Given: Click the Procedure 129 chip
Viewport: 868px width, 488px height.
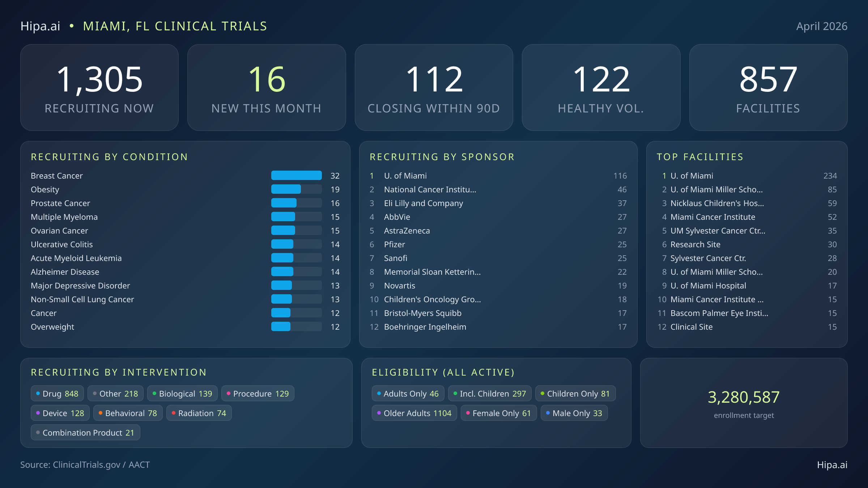Looking at the screenshot, I should pyautogui.click(x=258, y=393).
